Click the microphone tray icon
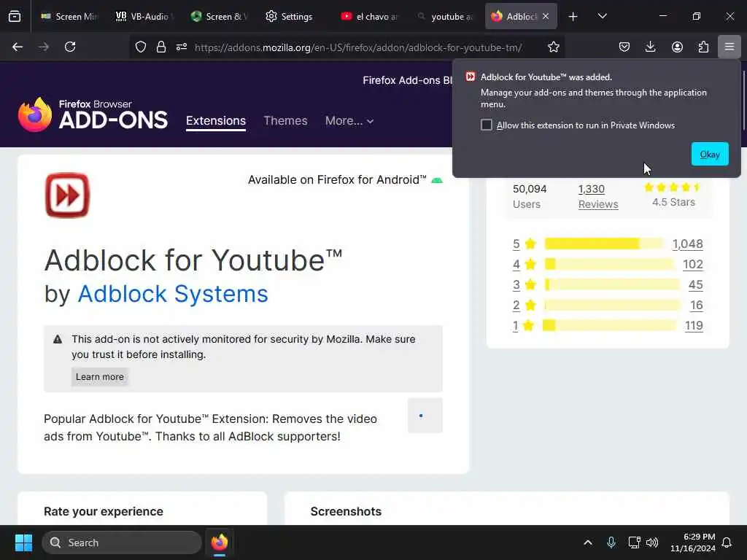 click(611, 542)
